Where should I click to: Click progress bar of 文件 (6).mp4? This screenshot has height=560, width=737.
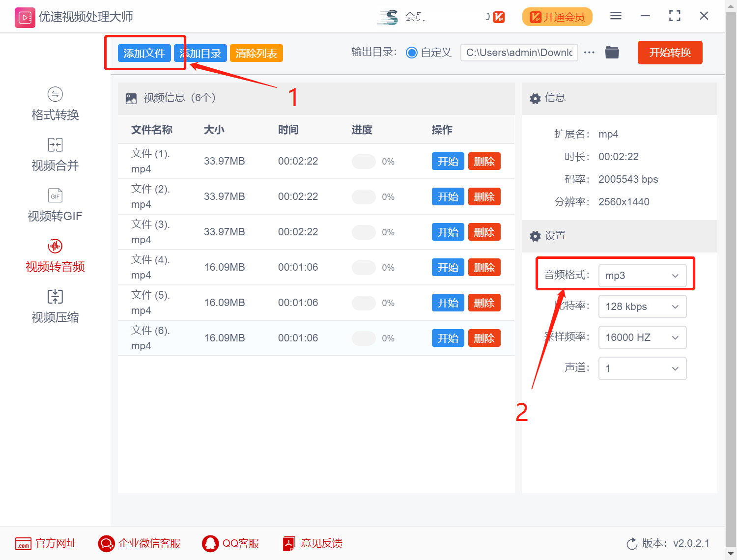pyautogui.click(x=364, y=338)
